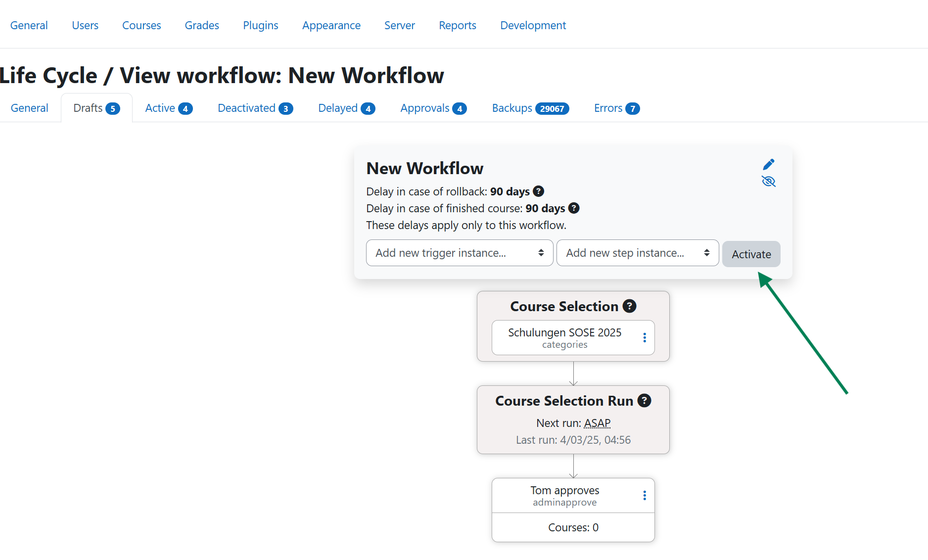Open the Deactivated tab
This screenshot has height=560, width=928.
tap(255, 108)
